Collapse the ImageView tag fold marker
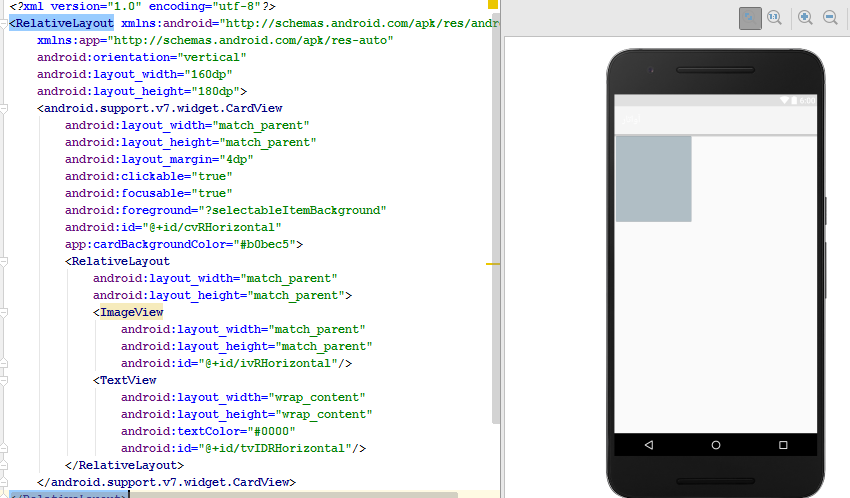 pyautogui.click(x=3, y=312)
